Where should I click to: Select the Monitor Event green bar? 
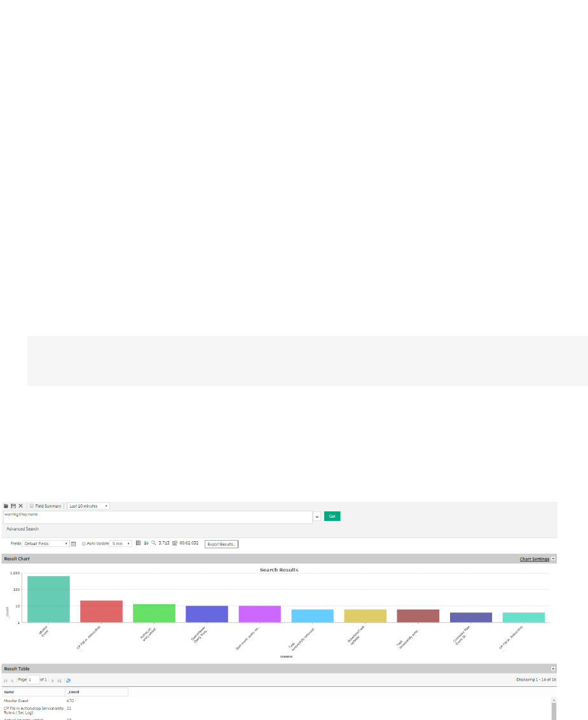(x=49, y=599)
